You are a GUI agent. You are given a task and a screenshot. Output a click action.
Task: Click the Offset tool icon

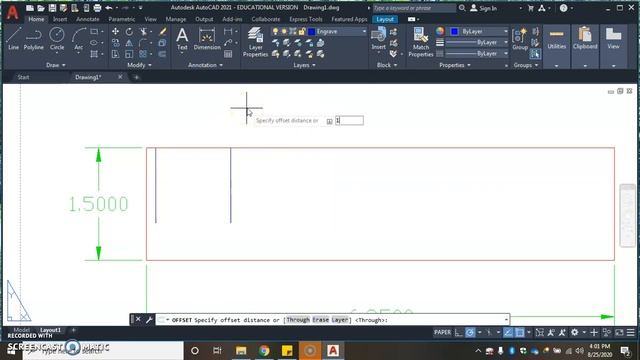pyautogui.click(x=162, y=54)
